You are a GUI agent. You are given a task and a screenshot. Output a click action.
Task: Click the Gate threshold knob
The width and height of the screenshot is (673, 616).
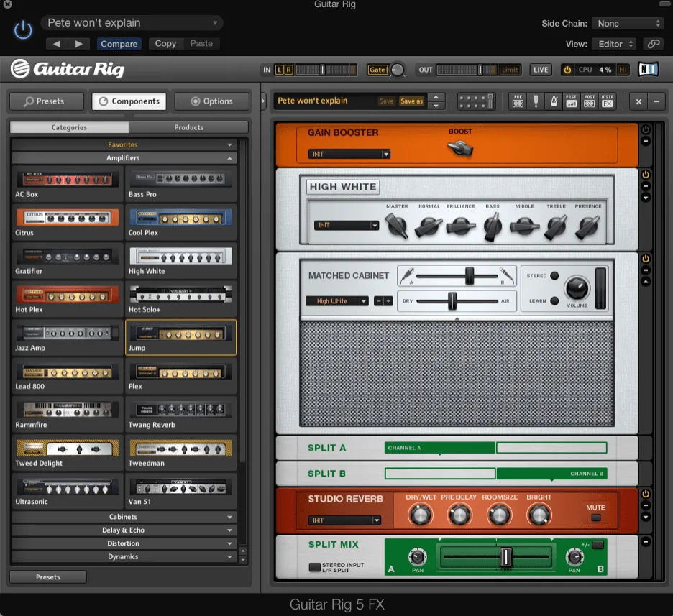coord(398,70)
